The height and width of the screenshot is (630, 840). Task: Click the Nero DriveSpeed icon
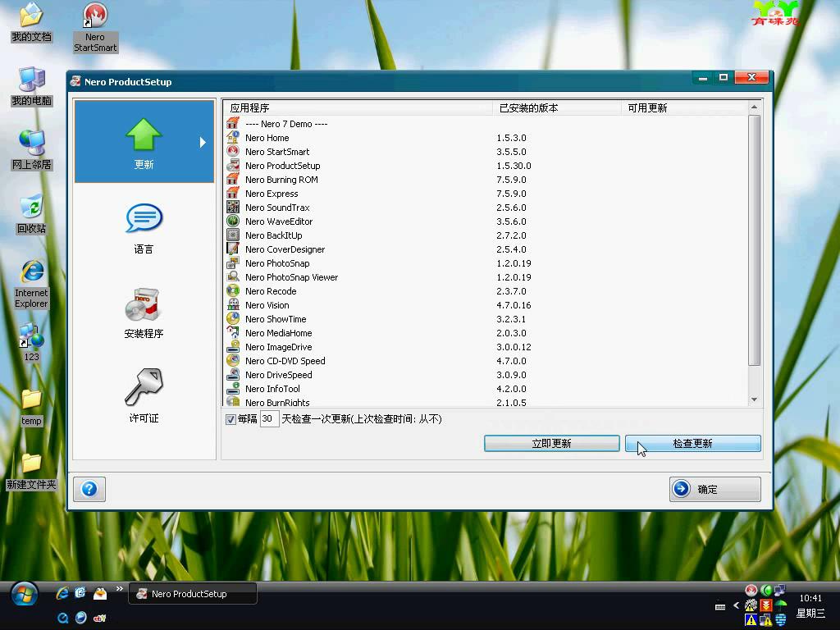(x=232, y=374)
